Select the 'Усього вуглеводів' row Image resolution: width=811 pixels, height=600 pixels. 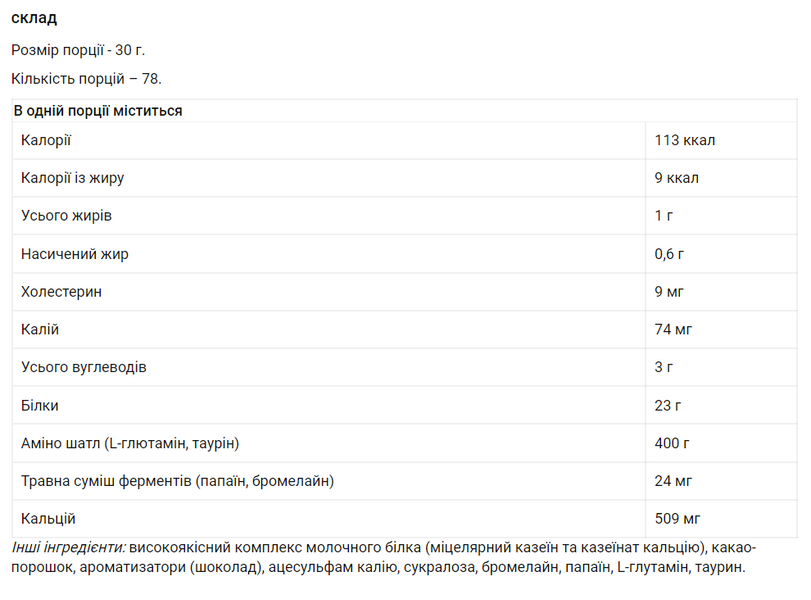click(x=404, y=367)
